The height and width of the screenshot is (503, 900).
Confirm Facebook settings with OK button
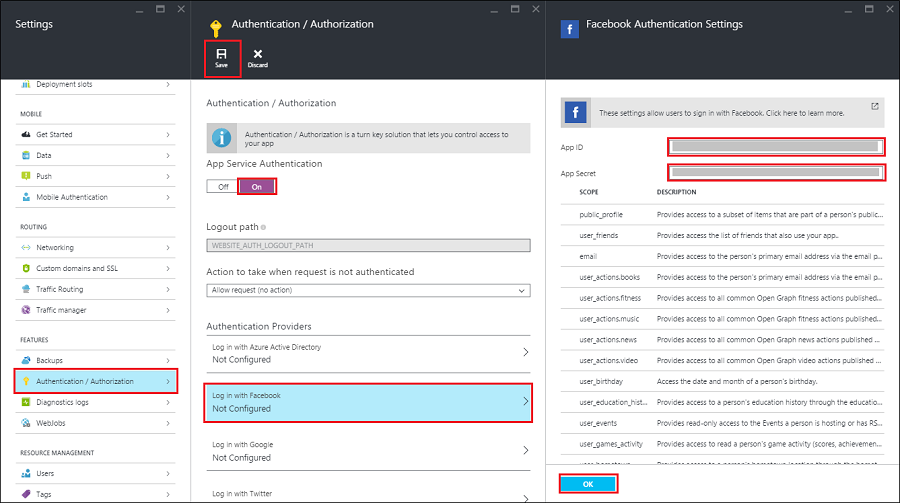tap(588, 484)
